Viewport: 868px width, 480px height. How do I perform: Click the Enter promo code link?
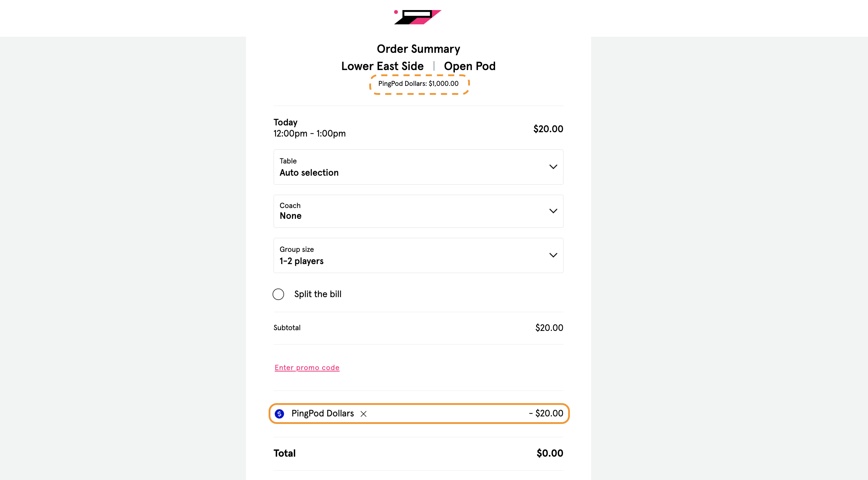click(x=307, y=368)
